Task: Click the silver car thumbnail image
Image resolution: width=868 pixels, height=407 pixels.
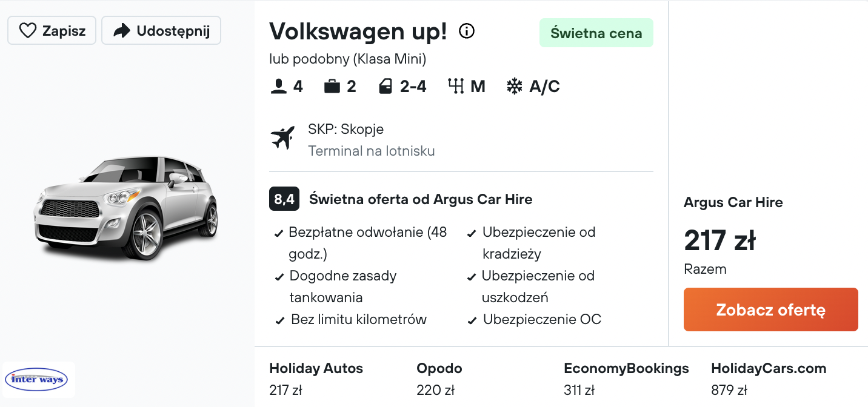Action: pos(126,208)
